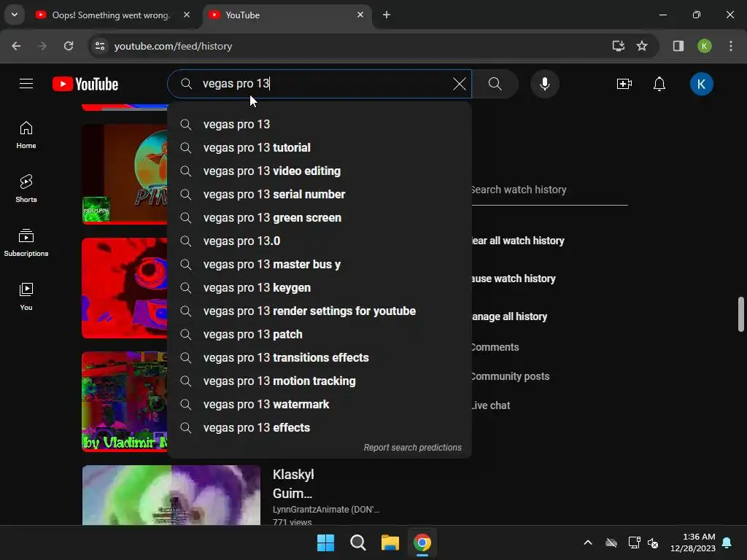
Task: Open the Create video button
Action: [x=624, y=84]
